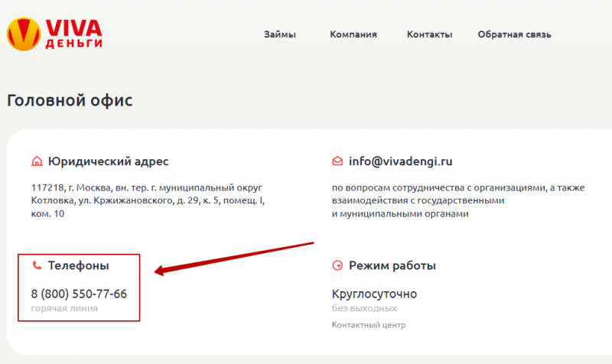This screenshot has width=612, height=364.
Task: Click the legal address text starting with 117218
Action: (x=145, y=200)
